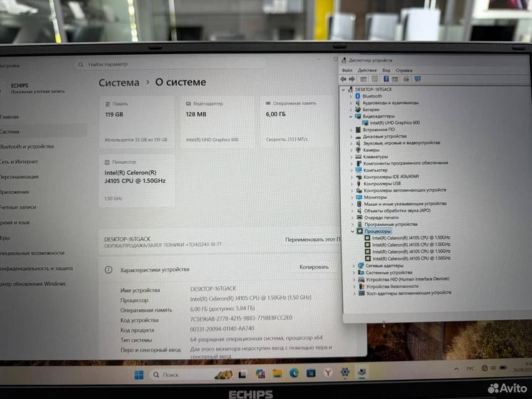The width and height of the screenshot is (532, 399).
Task: Click the Оперативная память 6,00 ГБ card
Action: pyautogui.click(x=298, y=122)
